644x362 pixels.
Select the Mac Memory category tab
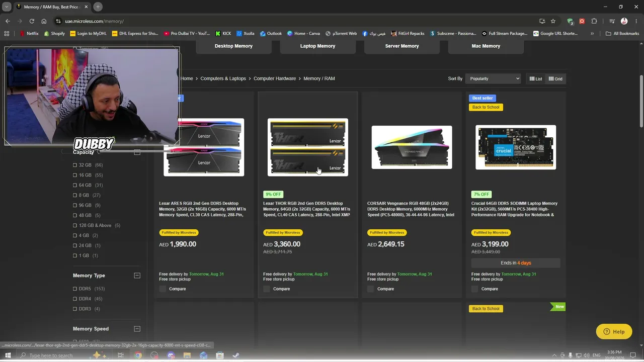pos(486,46)
